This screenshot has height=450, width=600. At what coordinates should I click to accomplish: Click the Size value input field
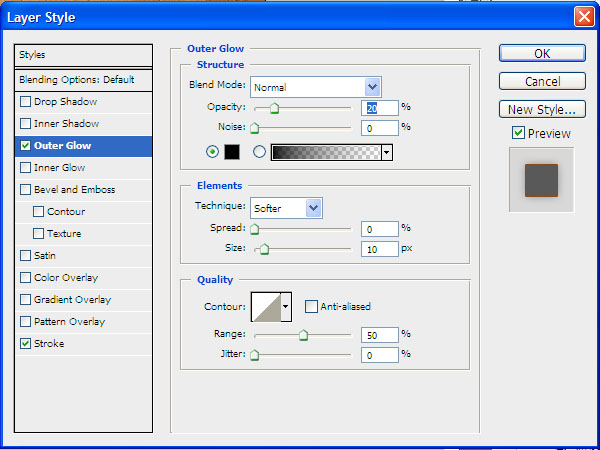coord(380,248)
